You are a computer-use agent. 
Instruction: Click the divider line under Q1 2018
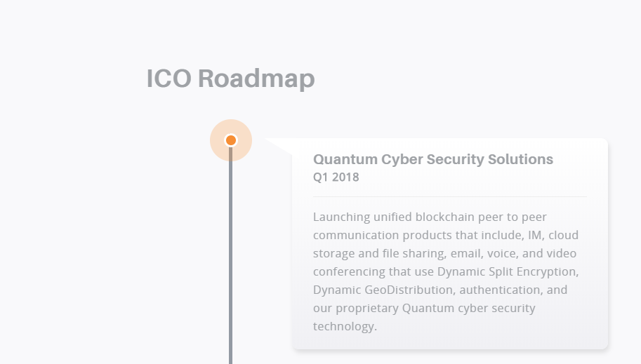click(449, 197)
